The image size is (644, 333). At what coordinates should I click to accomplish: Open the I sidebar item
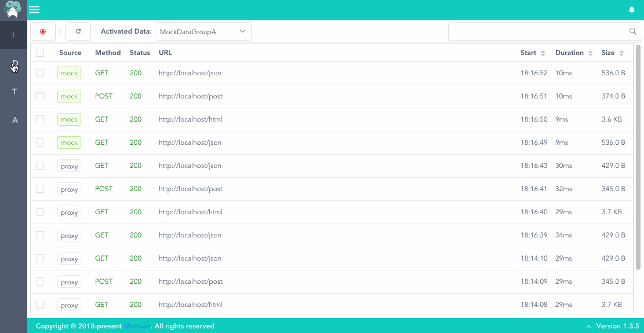13,35
